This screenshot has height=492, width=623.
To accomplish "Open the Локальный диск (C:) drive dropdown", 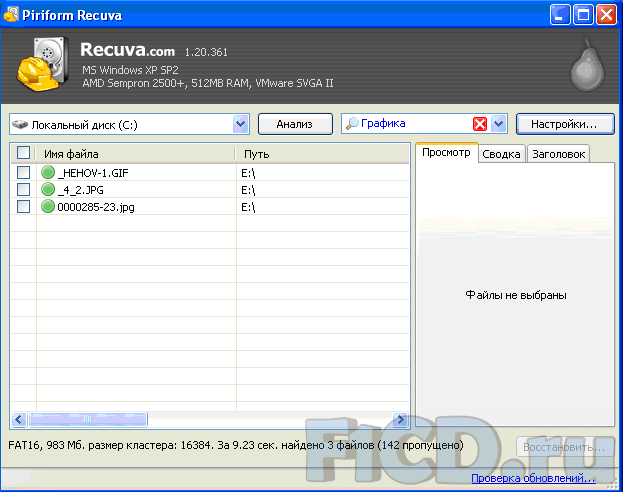I will (x=240, y=124).
